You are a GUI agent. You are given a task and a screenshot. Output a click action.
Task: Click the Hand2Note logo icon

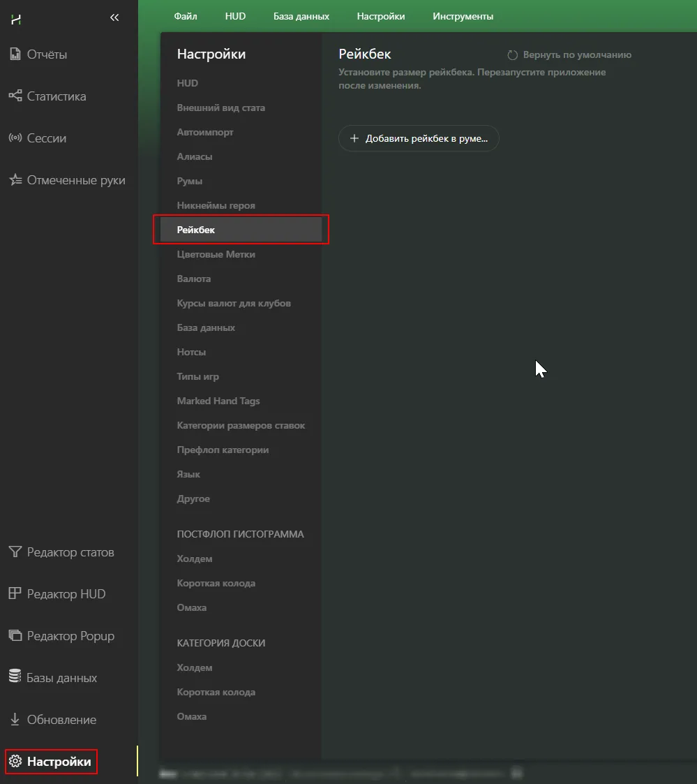pos(15,19)
